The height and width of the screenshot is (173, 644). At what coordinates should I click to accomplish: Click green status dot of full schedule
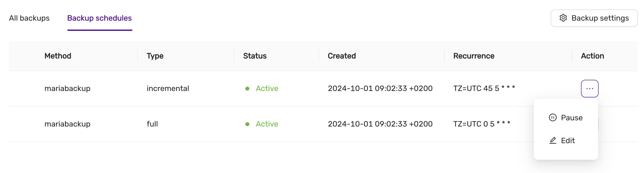[x=247, y=124]
